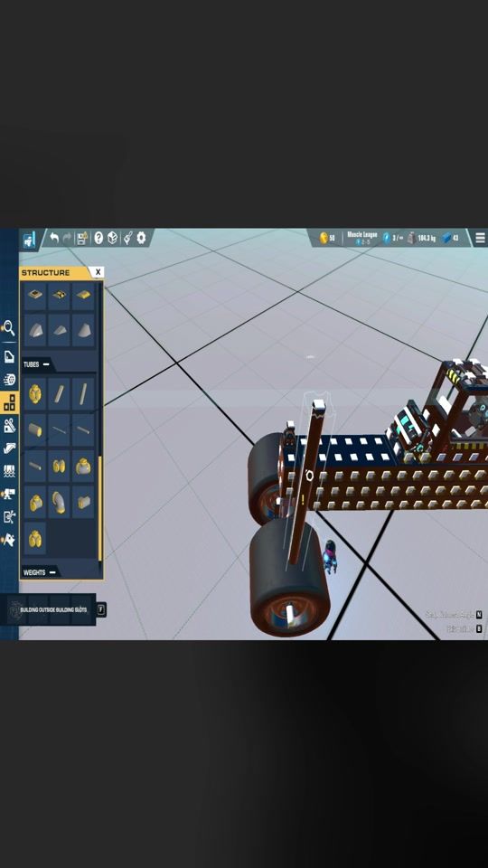Screen dimensions: 488x868
Task: Select the sidebar category icon below Structure
Action: 9,425
